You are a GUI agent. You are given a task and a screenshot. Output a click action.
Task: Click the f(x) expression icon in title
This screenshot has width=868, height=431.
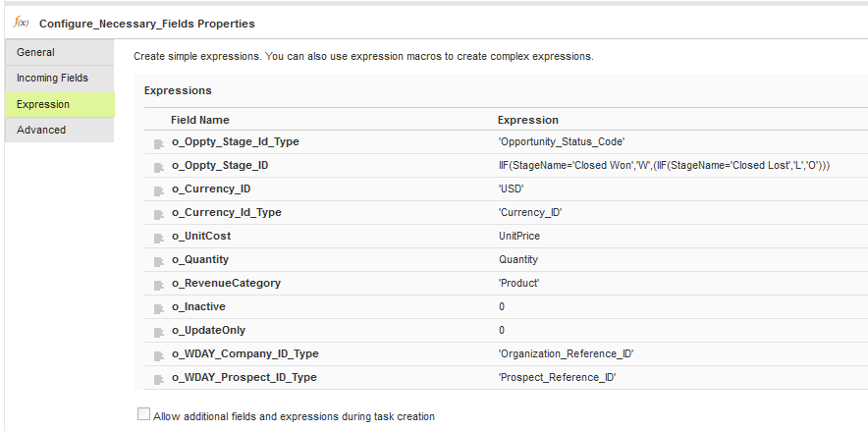(x=21, y=23)
